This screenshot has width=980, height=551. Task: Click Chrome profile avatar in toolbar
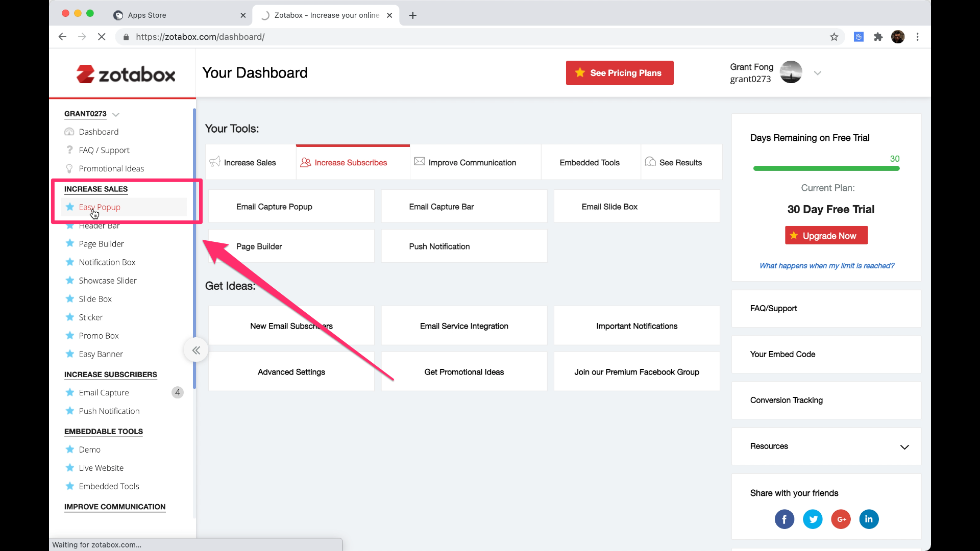[x=898, y=37]
